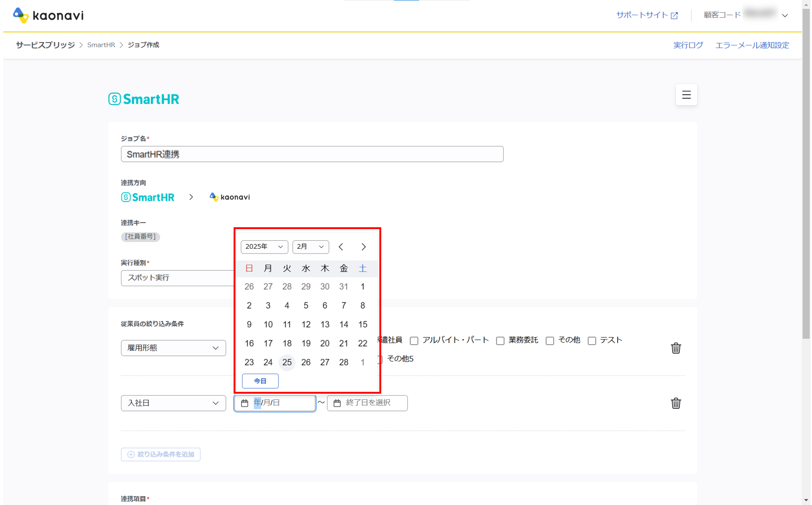Viewport: 812px width, 505px height.
Task: Select February 23 in calendar
Action: (x=249, y=362)
